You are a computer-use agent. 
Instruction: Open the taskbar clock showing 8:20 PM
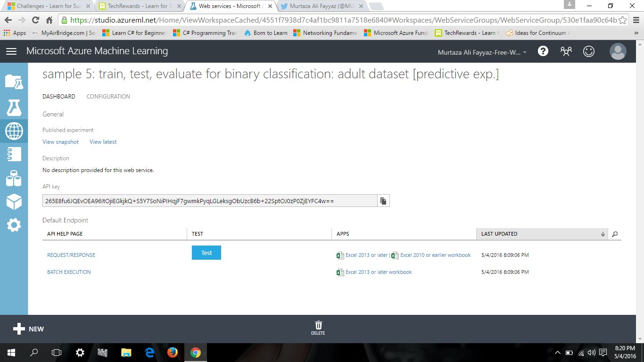pyautogui.click(x=626, y=352)
